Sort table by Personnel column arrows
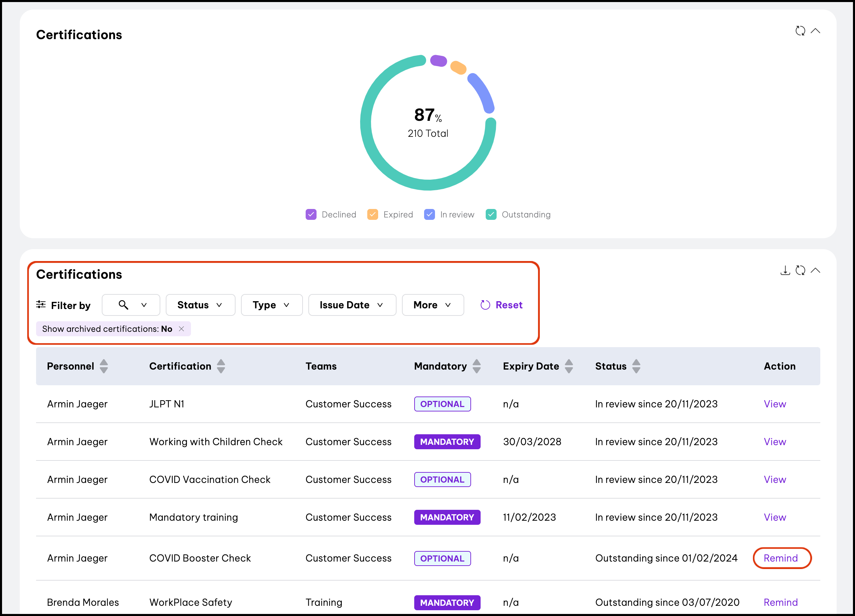The width and height of the screenshot is (855, 616). [104, 366]
